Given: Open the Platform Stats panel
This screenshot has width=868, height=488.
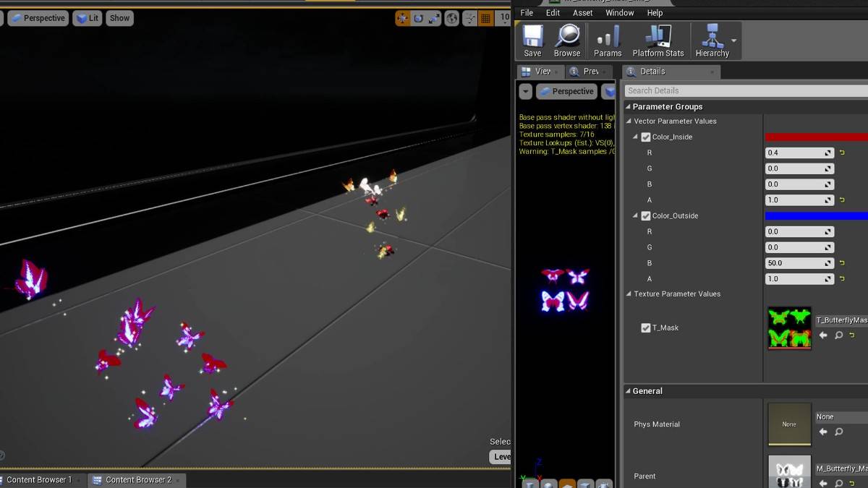Looking at the screenshot, I should click(x=658, y=40).
